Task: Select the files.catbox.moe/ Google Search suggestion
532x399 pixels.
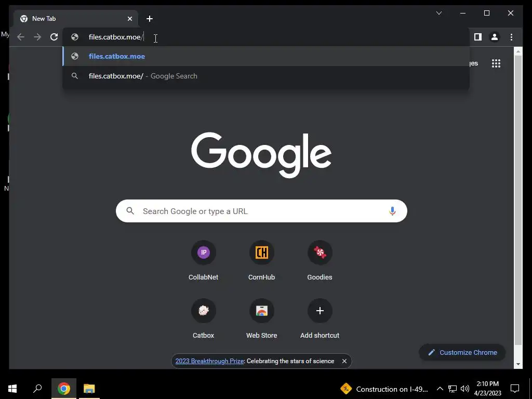Action: 266,76
